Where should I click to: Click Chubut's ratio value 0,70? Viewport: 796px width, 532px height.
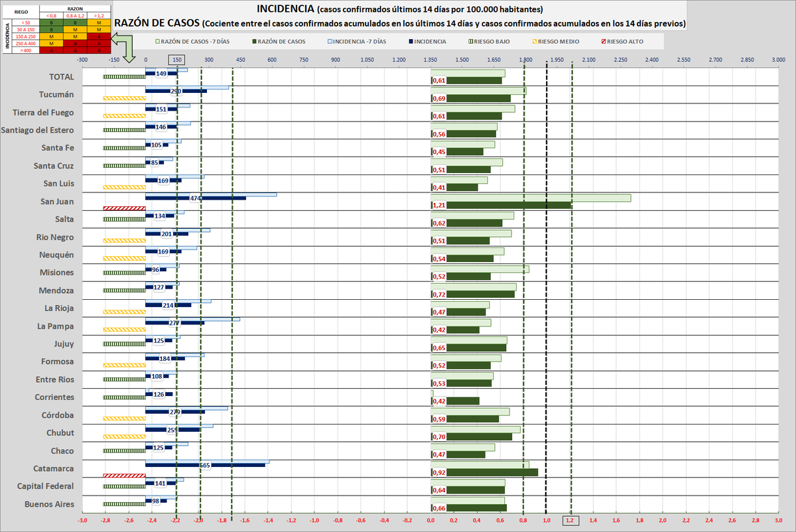(438, 437)
